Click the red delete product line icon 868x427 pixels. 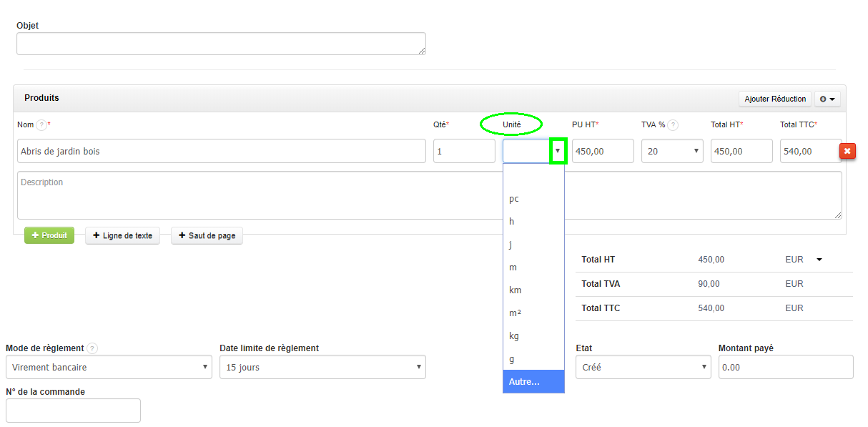tap(847, 151)
